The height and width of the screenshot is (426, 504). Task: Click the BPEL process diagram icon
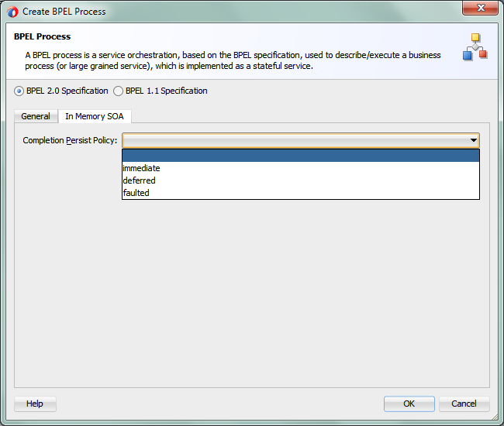click(x=475, y=47)
